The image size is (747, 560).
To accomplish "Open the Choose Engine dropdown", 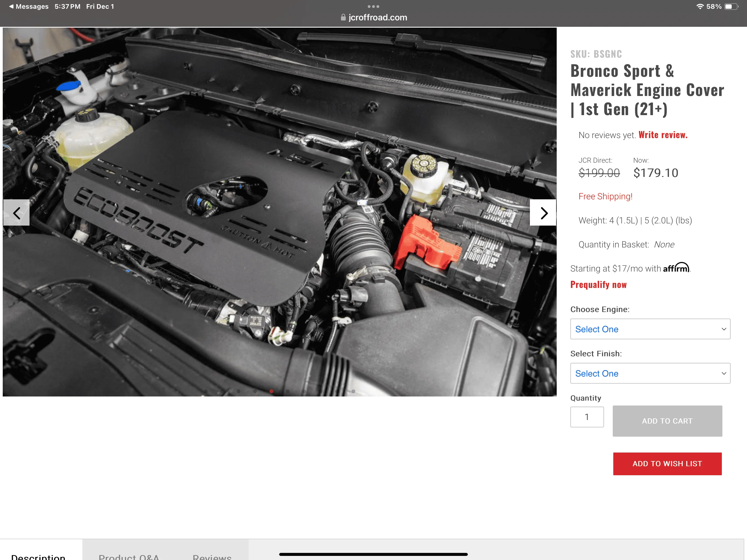I will (x=650, y=329).
